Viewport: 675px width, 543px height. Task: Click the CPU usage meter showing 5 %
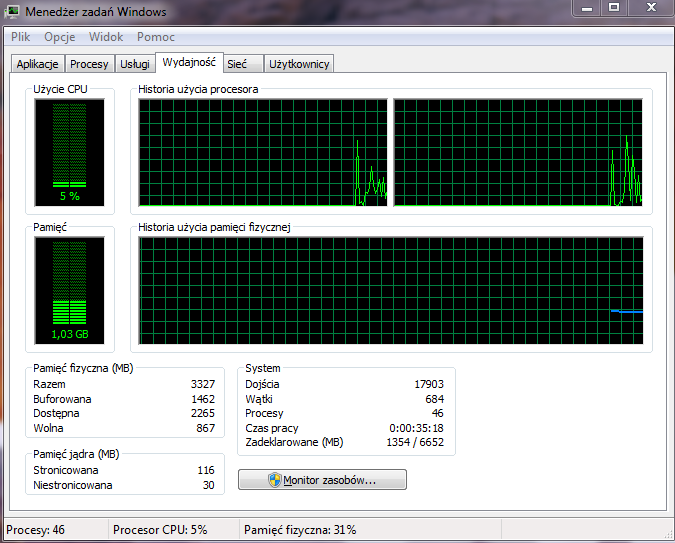click(69, 152)
